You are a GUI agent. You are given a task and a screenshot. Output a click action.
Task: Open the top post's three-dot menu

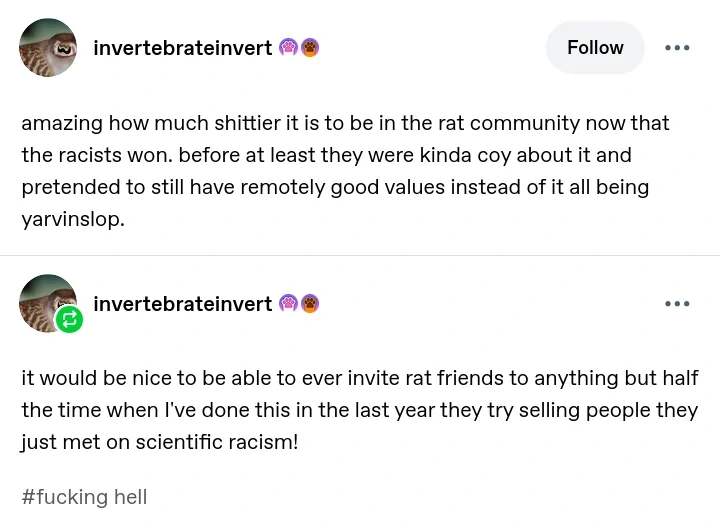tap(677, 48)
